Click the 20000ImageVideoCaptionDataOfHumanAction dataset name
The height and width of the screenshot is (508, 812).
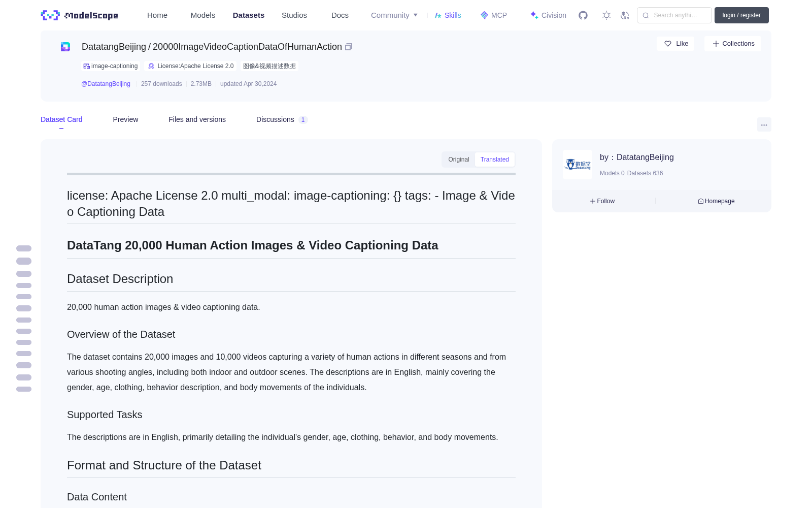click(x=247, y=47)
